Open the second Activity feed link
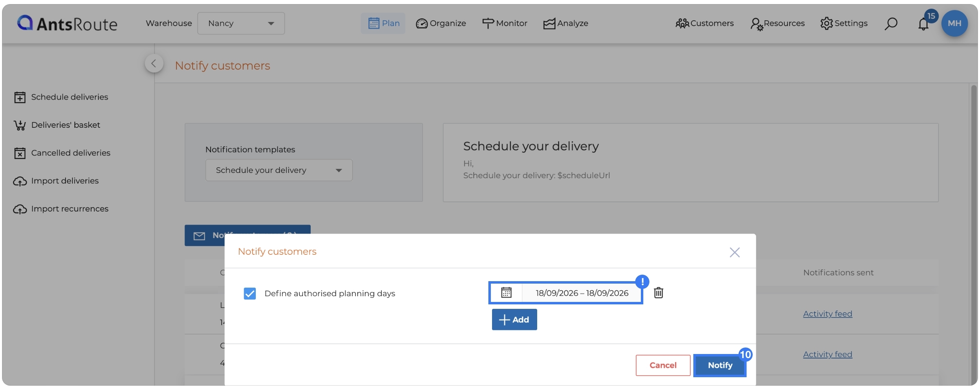 828,354
